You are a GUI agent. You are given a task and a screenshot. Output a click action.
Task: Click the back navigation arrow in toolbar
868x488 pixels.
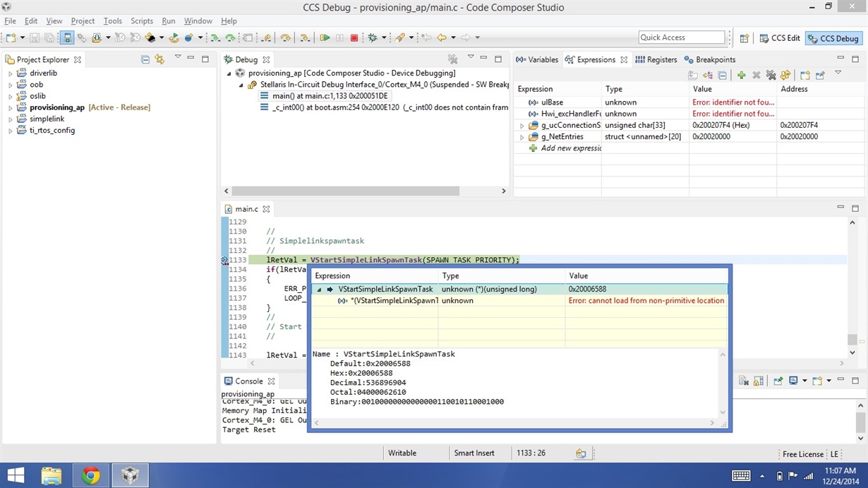[x=442, y=37]
